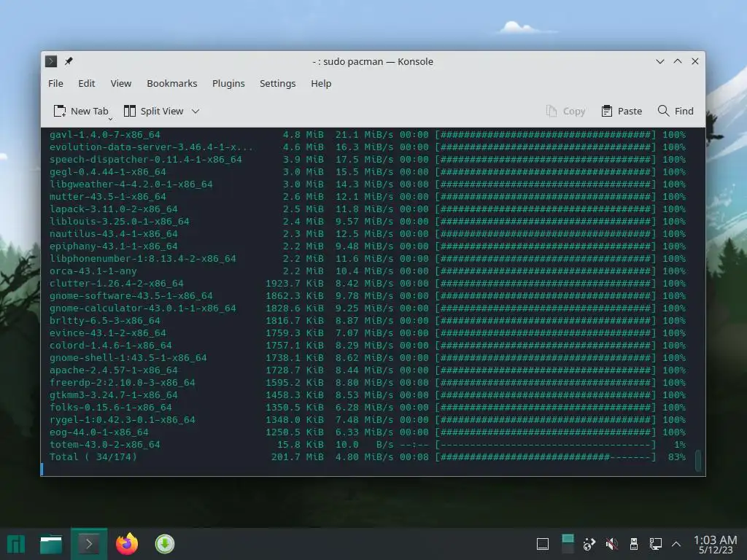747x560 pixels.
Task: Click the gavl-1.4.0-7-x86_64 line
Action: (x=367, y=135)
